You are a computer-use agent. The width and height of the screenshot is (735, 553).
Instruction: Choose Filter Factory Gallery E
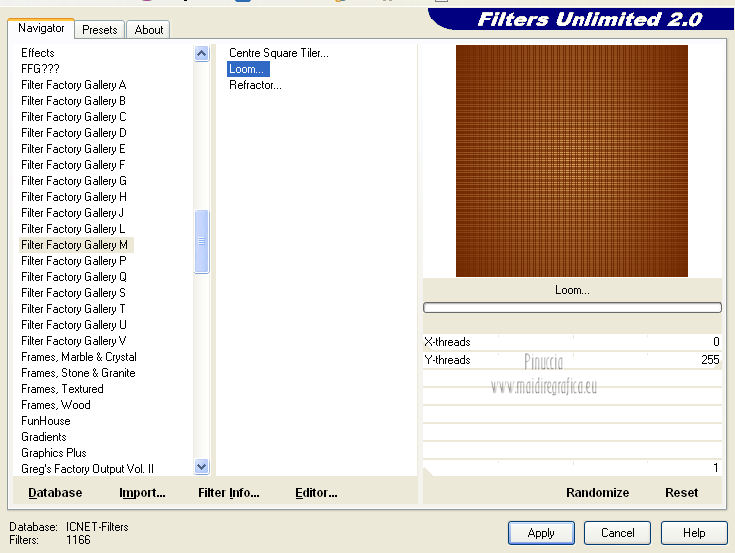coord(73,149)
